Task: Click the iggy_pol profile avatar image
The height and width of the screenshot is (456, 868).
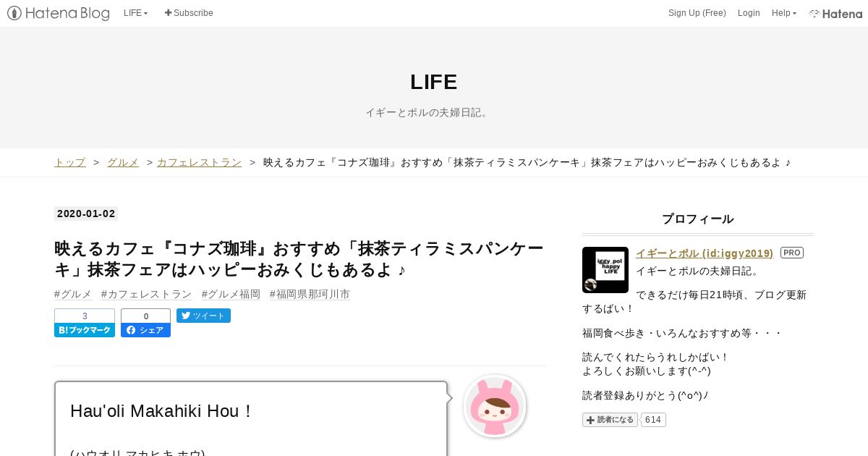Action: tap(605, 270)
